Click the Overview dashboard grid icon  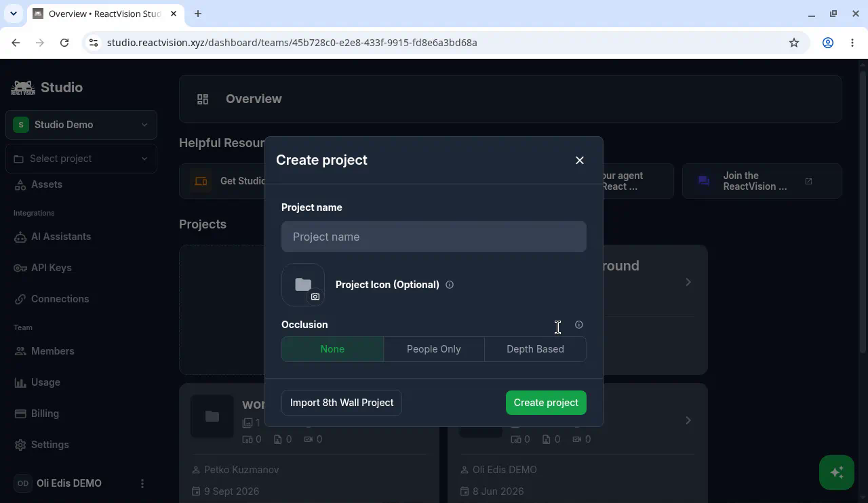(x=203, y=99)
